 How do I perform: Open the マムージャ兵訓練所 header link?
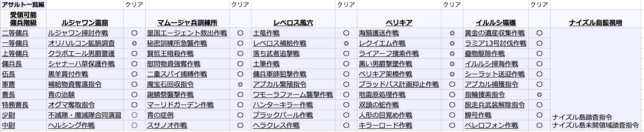click(187, 23)
